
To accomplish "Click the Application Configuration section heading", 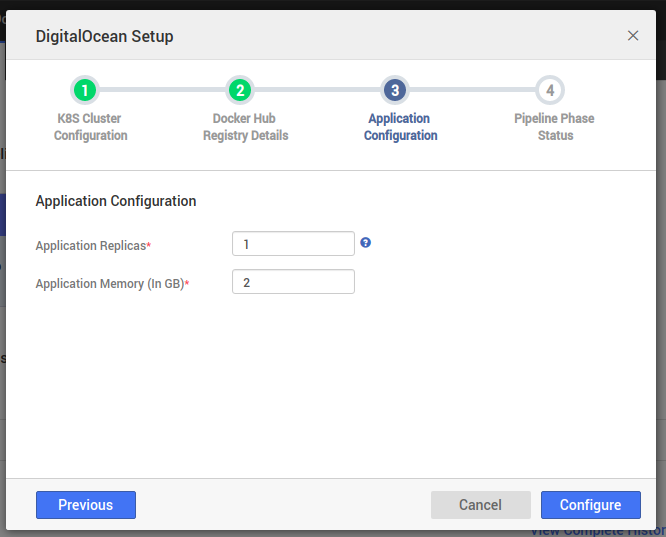I will [x=116, y=201].
